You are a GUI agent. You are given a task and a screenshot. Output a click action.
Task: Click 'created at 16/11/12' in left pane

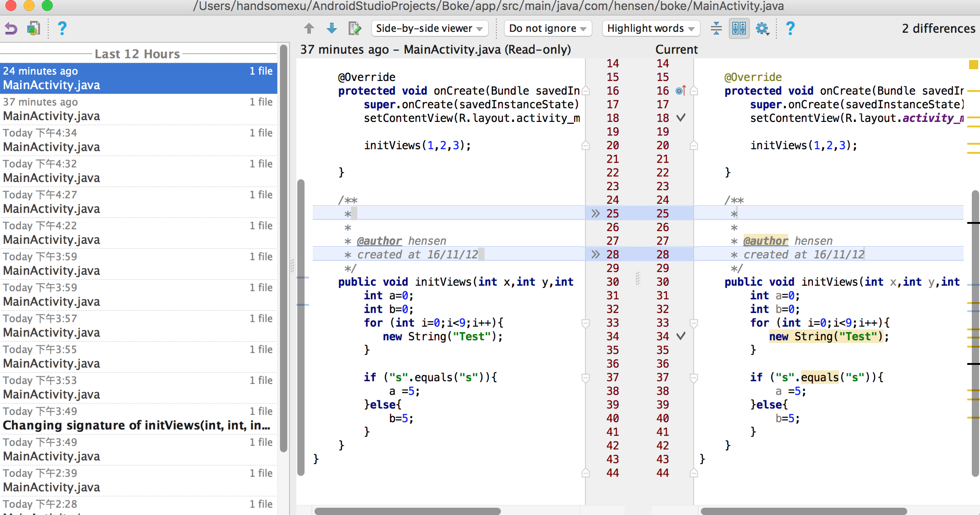(417, 254)
